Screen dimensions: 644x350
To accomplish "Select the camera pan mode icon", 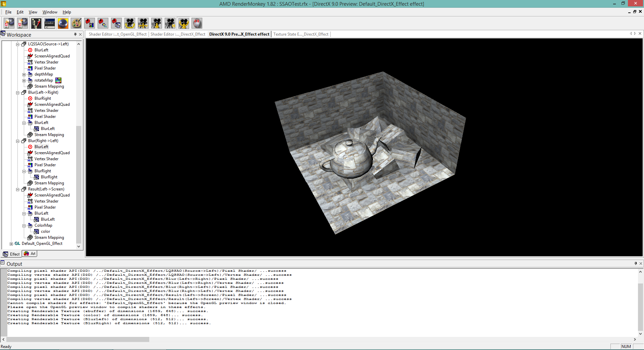I will pyautogui.click(x=143, y=23).
